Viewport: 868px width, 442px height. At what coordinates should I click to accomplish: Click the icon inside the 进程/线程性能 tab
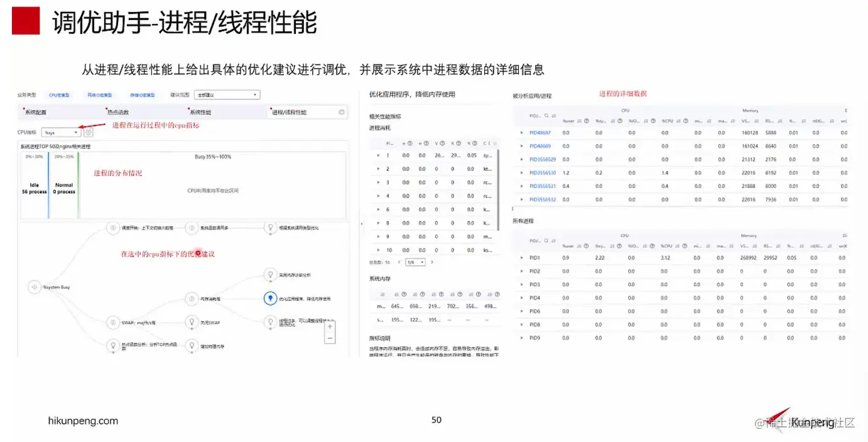click(x=342, y=112)
